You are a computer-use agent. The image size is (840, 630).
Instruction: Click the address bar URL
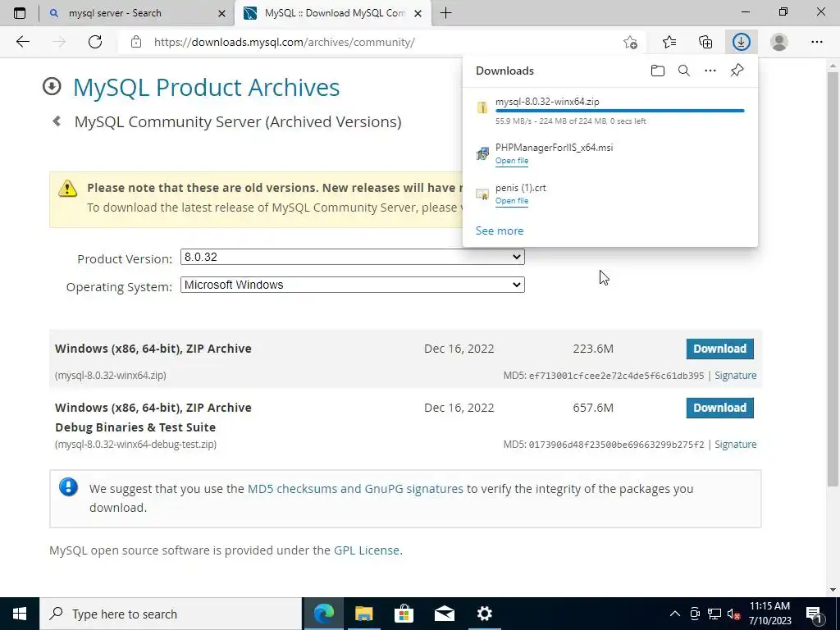pos(285,42)
